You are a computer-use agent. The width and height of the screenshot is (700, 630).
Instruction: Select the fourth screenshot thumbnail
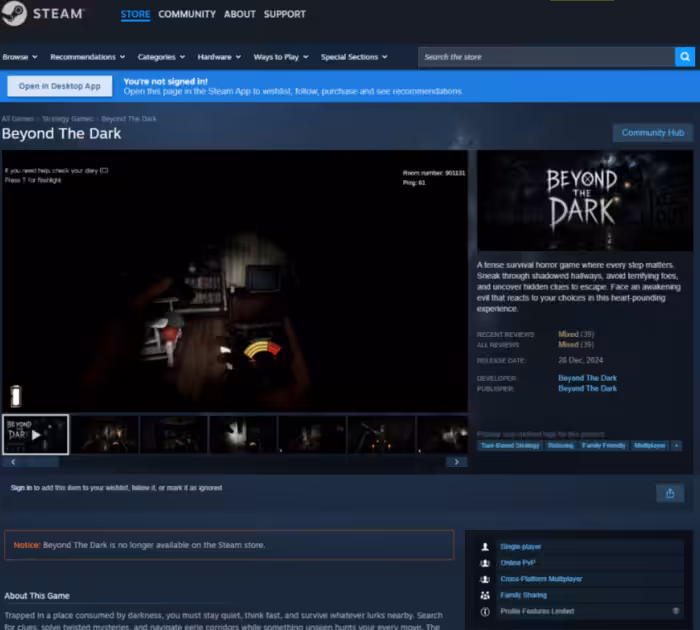pos(243,434)
